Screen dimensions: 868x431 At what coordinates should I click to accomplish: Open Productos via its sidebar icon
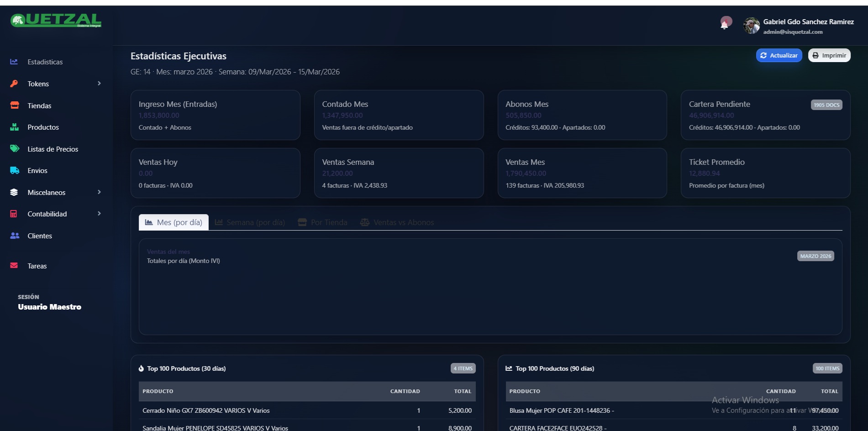[x=14, y=127]
